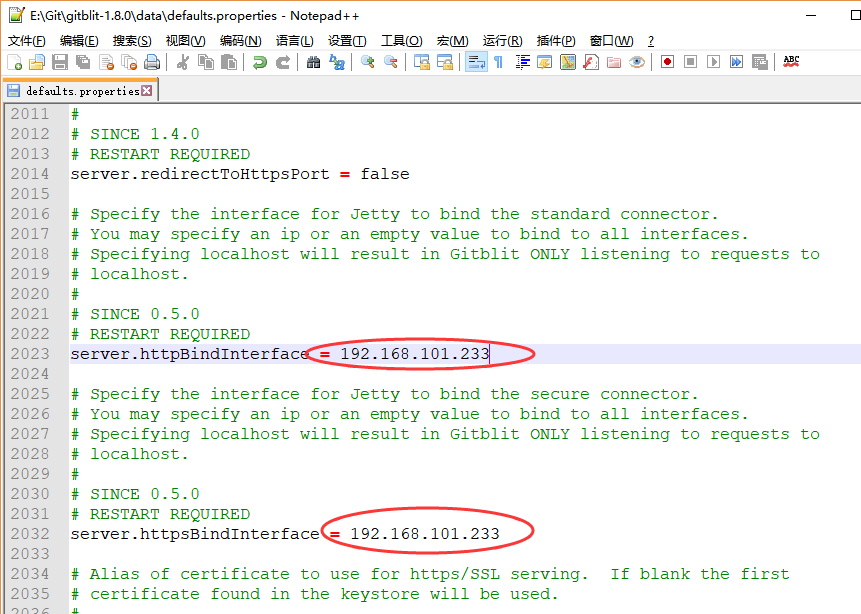Open Replace dialog icon

[x=336, y=63]
